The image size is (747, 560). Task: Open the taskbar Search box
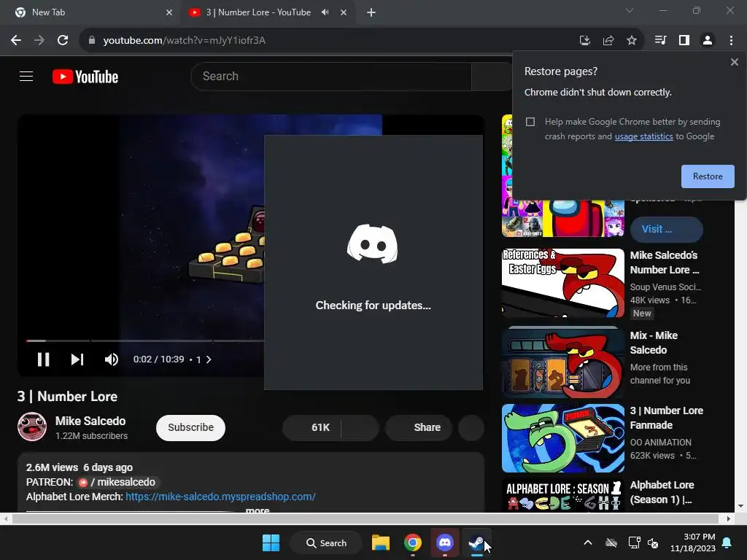tap(326, 542)
